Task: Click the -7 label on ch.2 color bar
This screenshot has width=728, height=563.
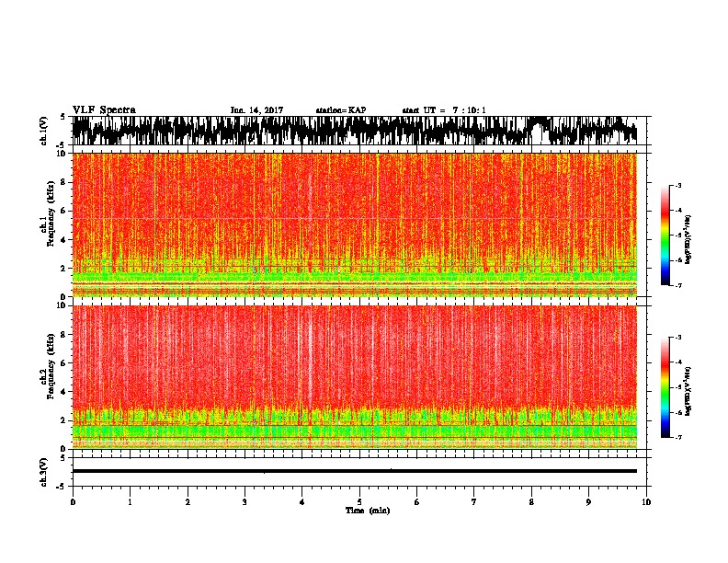Action: tap(678, 437)
